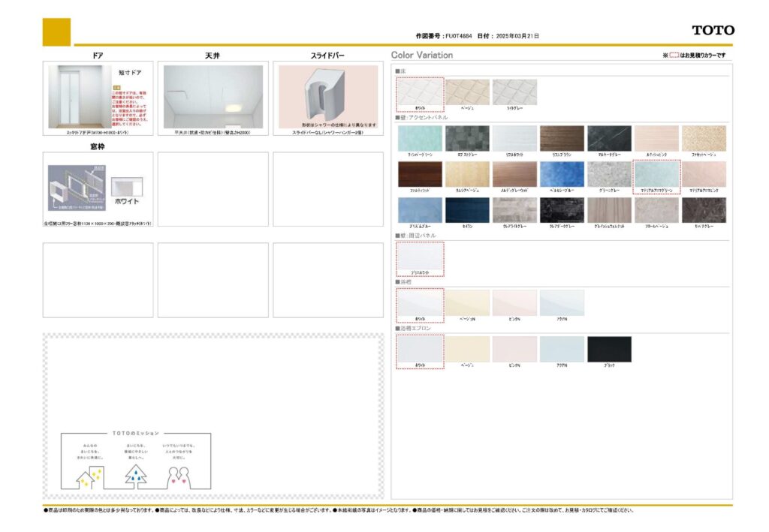Choose the ピンクN bathtub color swatch
This screenshot has width=769, height=532.
point(514,302)
